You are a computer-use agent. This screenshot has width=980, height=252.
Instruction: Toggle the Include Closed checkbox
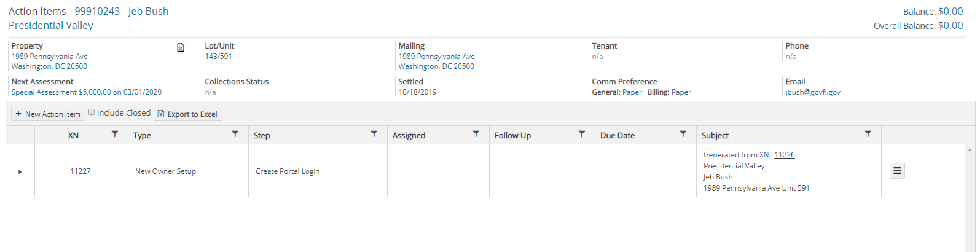[x=92, y=112]
